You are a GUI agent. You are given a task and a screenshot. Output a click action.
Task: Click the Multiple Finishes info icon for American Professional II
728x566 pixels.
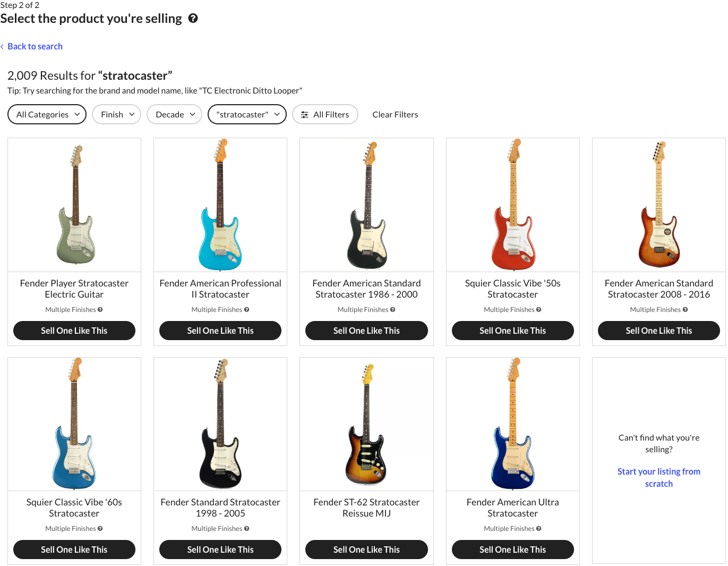[x=246, y=310]
